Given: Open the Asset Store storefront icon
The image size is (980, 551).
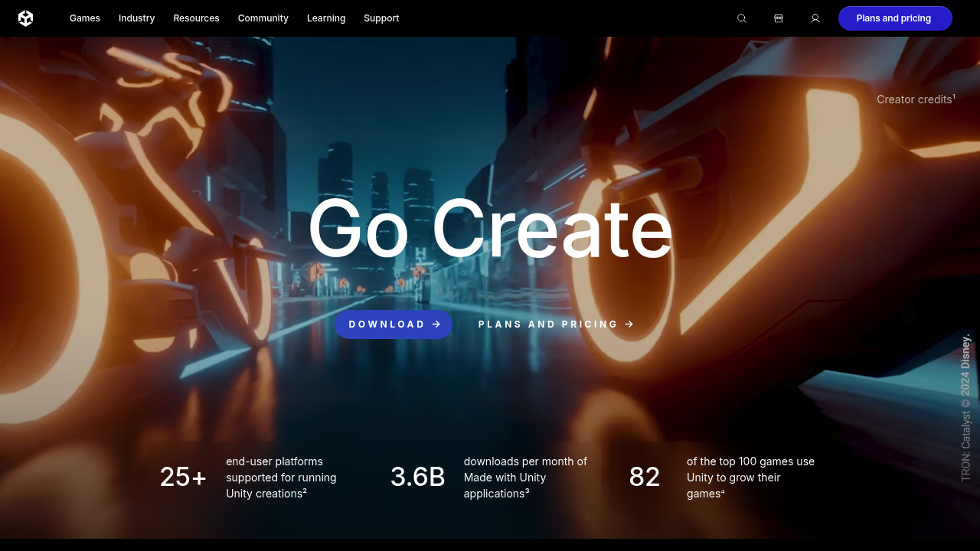Looking at the screenshot, I should tap(778, 18).
